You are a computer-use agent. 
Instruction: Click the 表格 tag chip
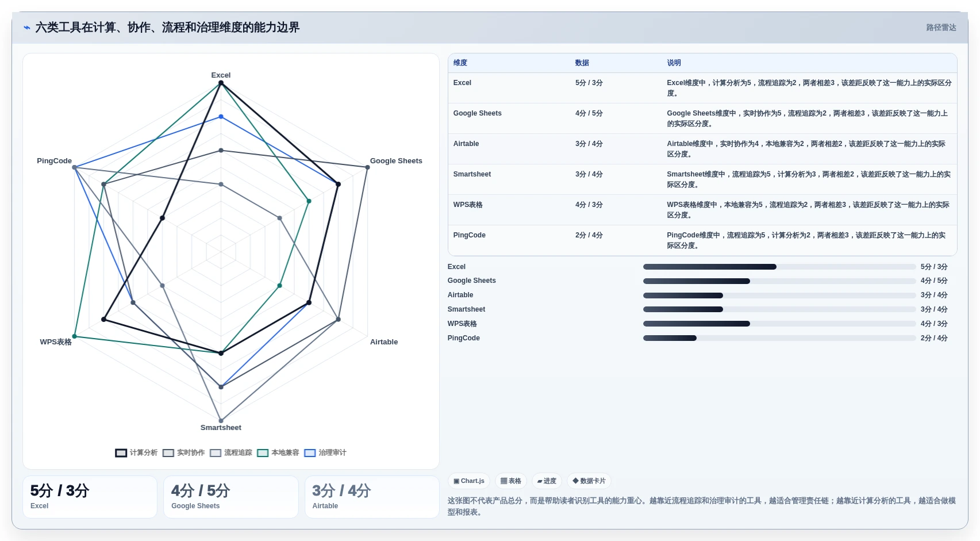pyautogui.click(x=511, y=481)
